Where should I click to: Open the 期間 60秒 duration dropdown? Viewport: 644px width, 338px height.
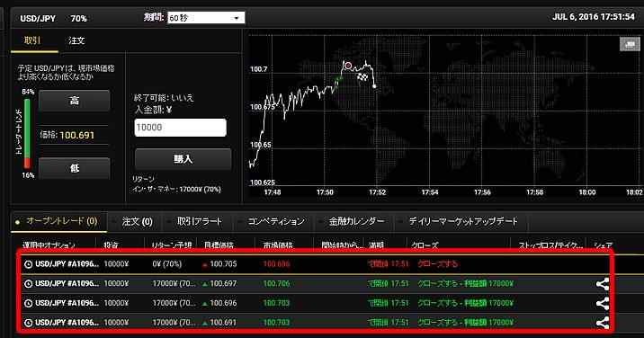[x=206, y=18]
